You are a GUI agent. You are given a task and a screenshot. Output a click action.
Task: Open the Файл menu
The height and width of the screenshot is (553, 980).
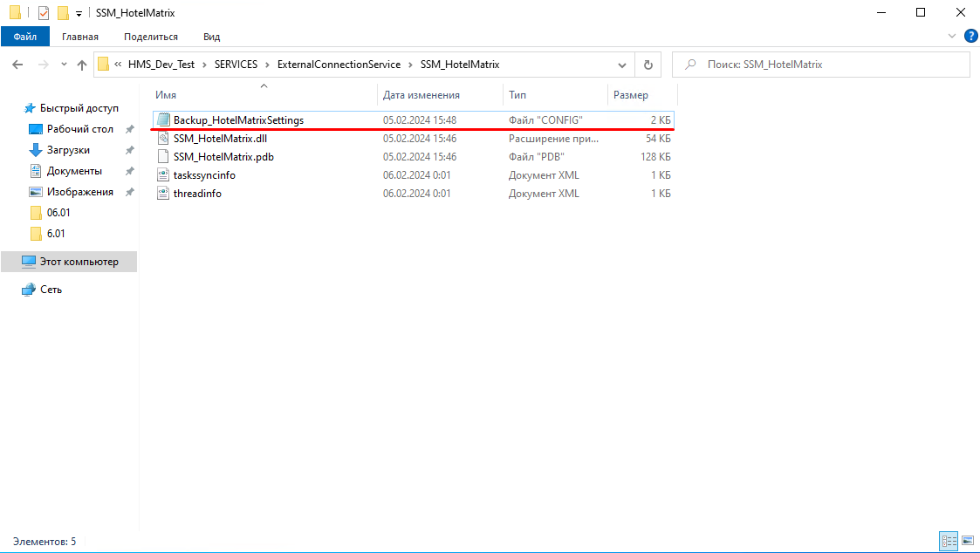25,37
